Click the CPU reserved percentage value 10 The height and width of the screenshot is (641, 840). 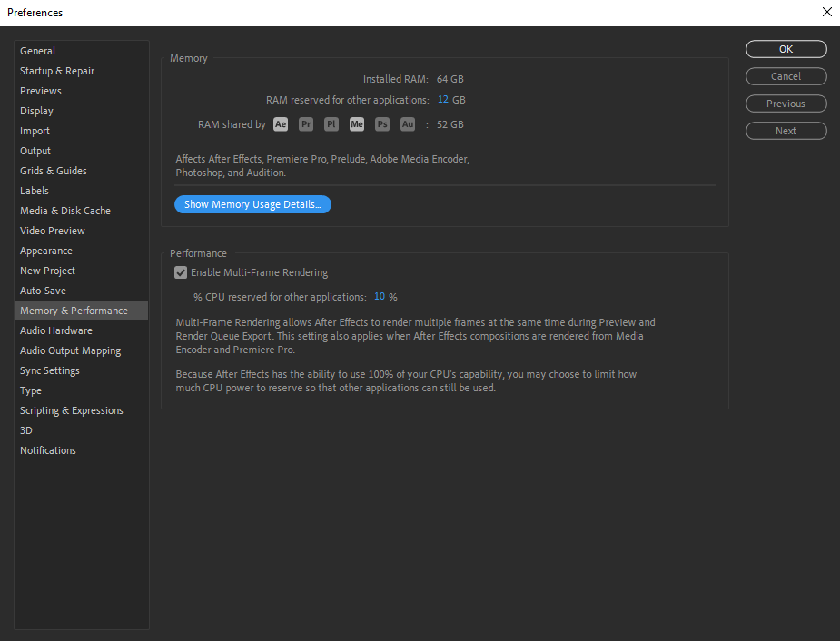(380, 297)
